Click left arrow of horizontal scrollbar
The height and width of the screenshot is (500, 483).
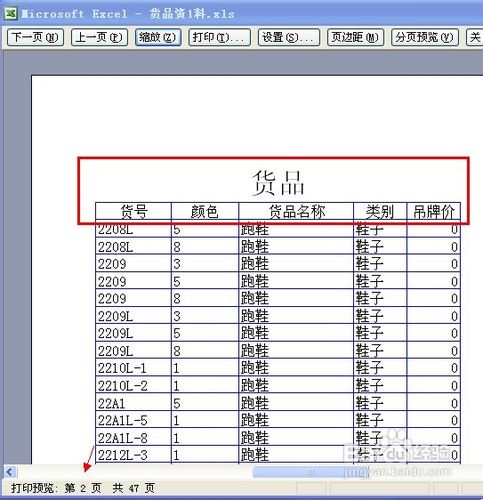[x=10, y=472]
